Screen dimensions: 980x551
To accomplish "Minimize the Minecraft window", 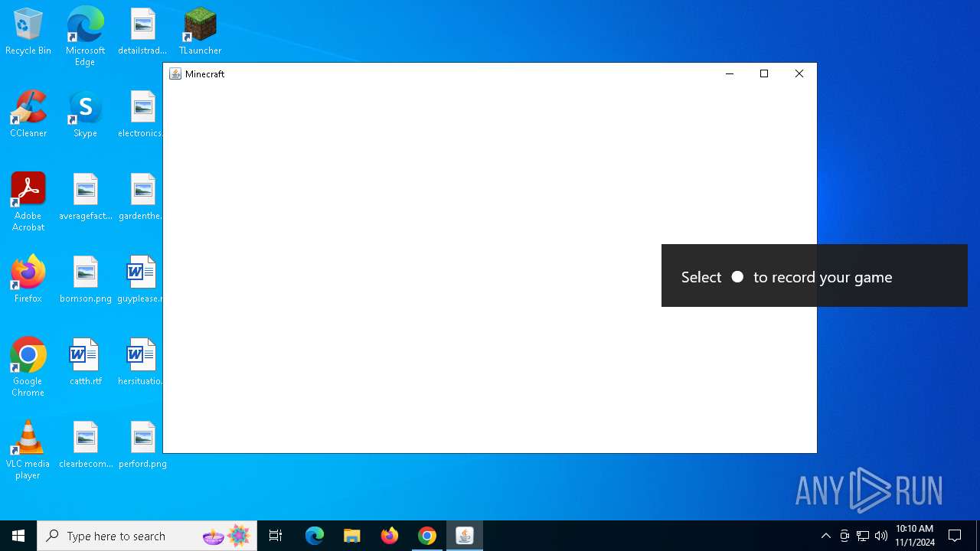I will 729,74.
